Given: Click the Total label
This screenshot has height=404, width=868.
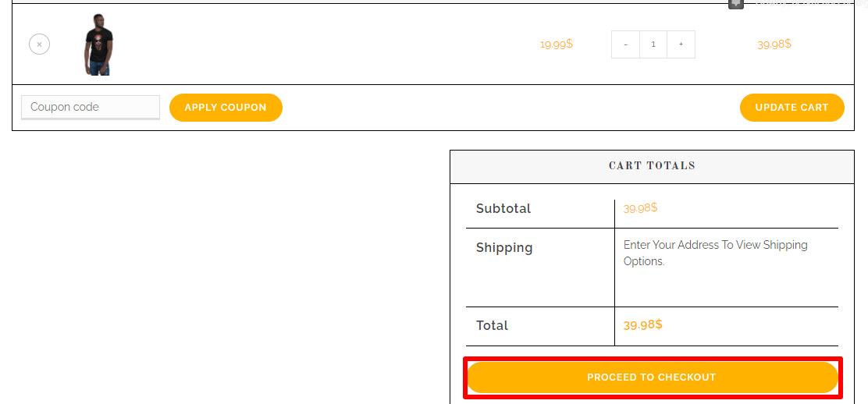Looking at the screenshot, I should click(x=492, y=325).
